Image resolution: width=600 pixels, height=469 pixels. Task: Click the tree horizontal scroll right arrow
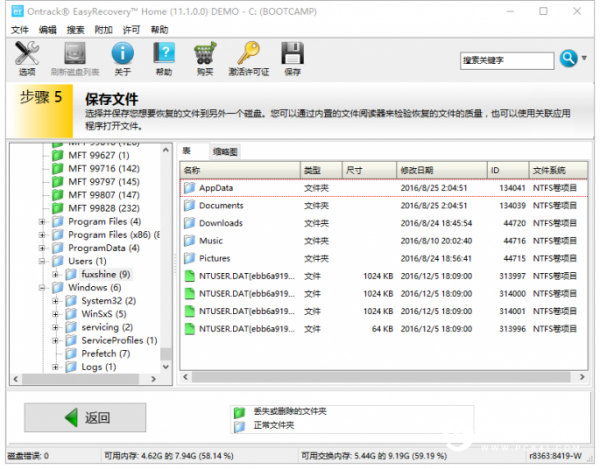point(153,379)
